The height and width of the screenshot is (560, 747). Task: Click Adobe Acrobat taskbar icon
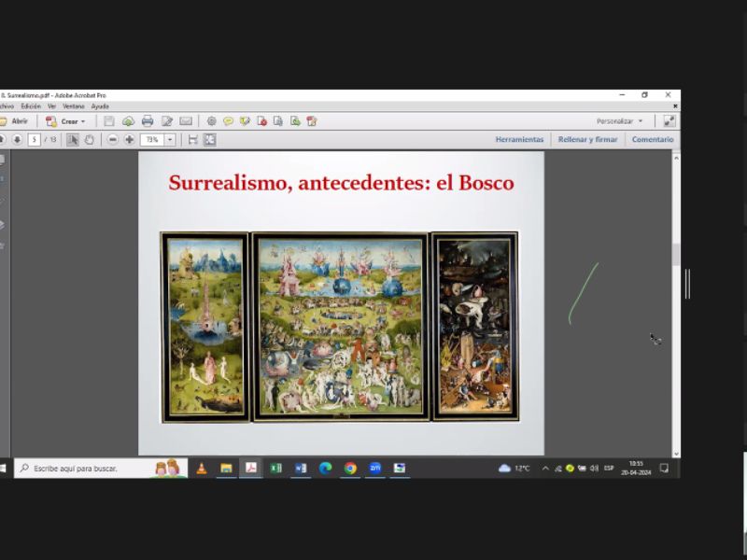tap(251, 469)
